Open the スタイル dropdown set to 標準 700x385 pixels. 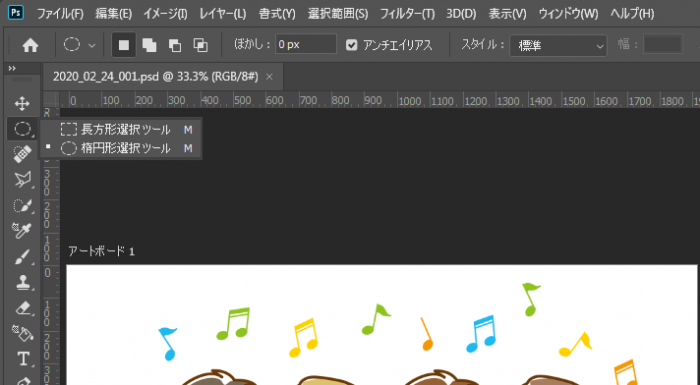point(558,45)
